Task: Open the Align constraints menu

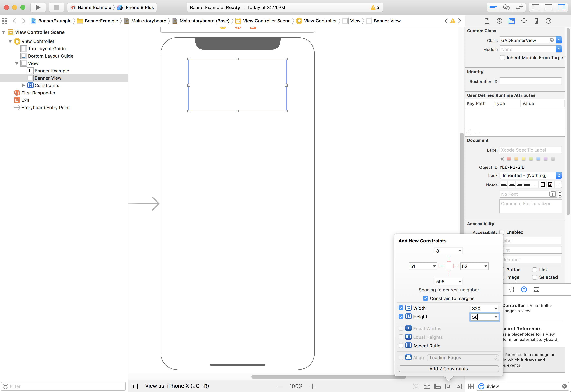Action: (x=437, y=386)
